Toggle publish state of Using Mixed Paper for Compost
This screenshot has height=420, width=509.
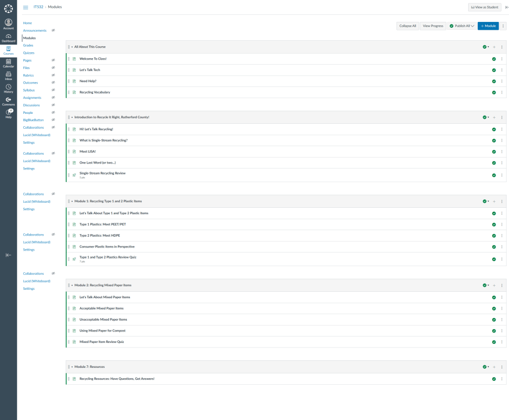(x=494, y=331)
